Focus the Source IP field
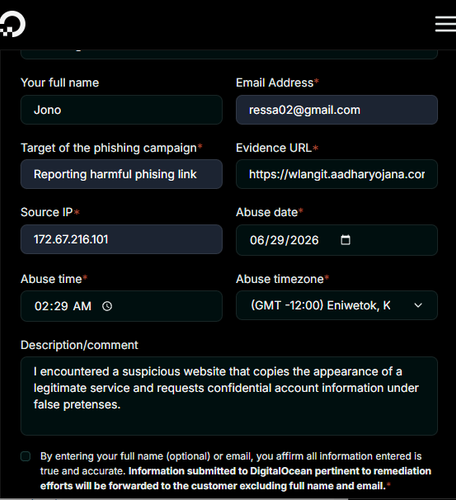 [x=121, y=239]
